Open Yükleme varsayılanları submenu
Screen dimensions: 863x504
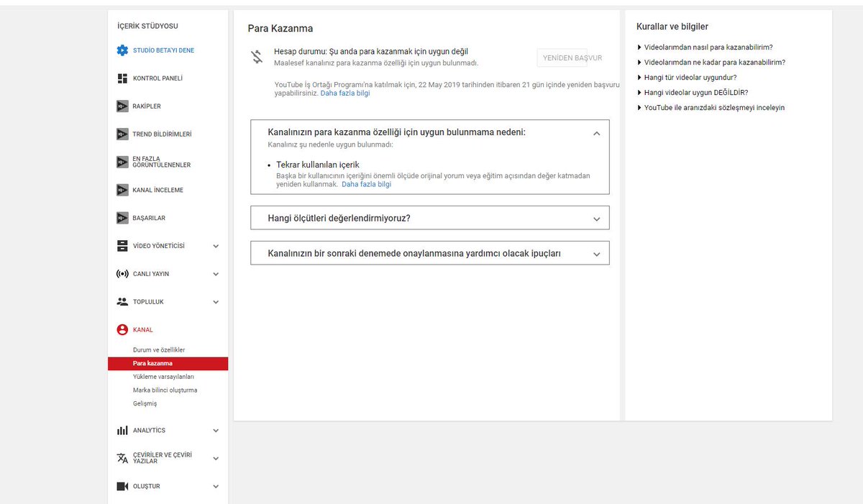click(163, 377)
